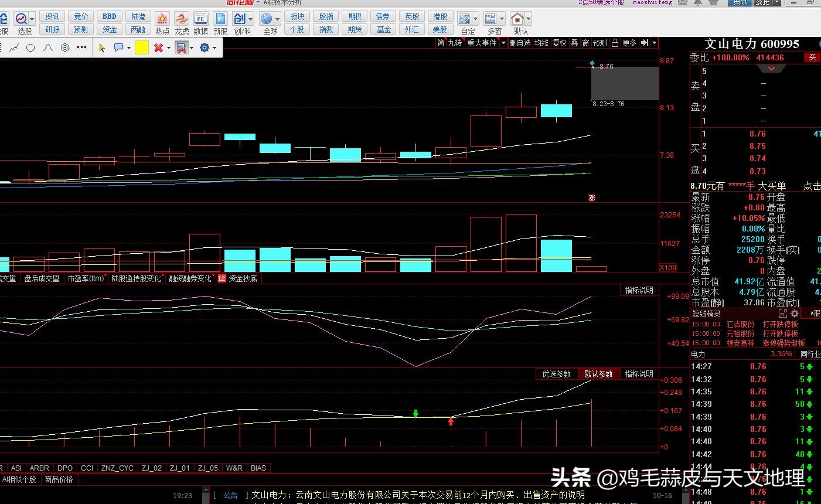Open the 龙虎 dragon-tiger list icon
Viewport: 821px width, 504px height.
click(182, 23)
